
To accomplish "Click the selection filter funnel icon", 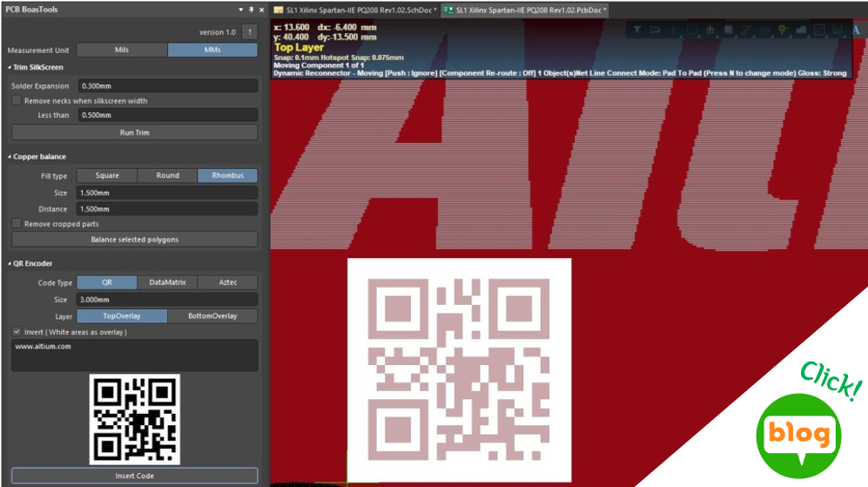I will coord(637,30).
